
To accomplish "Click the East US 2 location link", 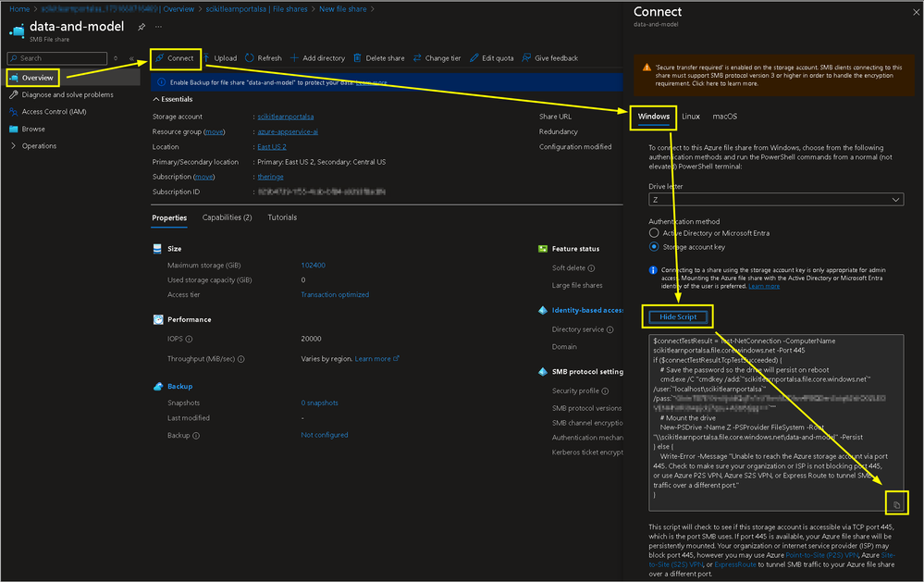I will tap(272, 147).
